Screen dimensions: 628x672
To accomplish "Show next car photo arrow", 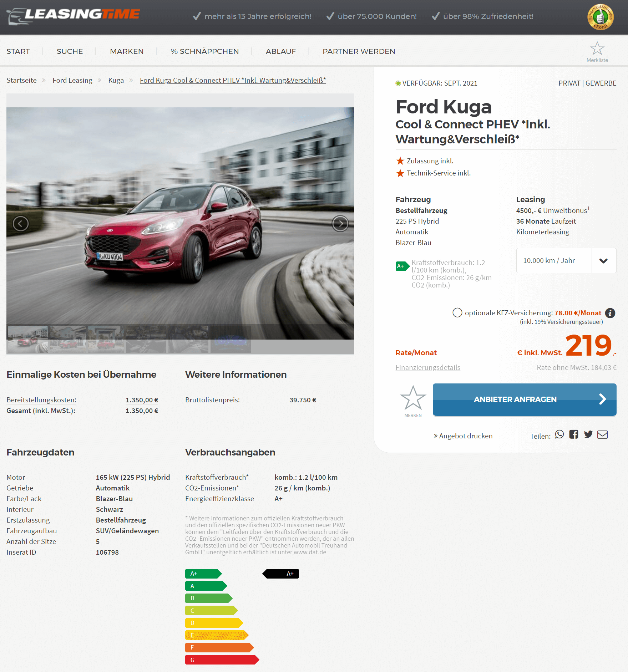I will click(340, 224).
